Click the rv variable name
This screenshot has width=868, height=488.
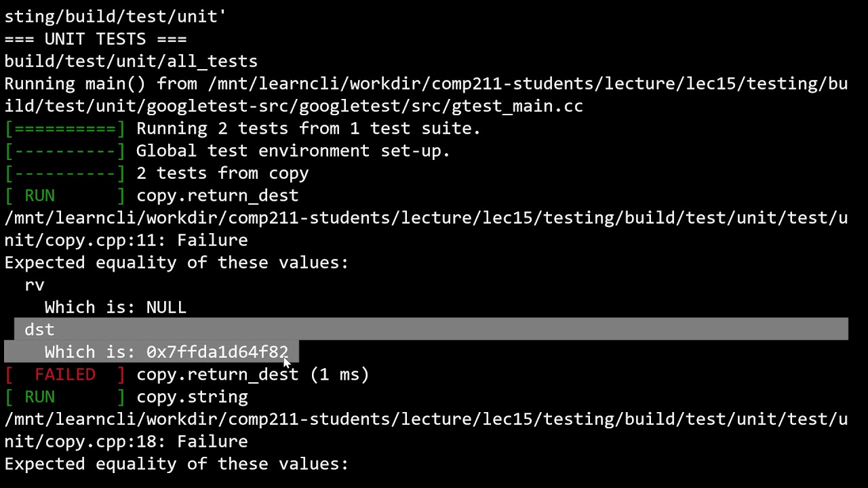[x=35, y=285]
